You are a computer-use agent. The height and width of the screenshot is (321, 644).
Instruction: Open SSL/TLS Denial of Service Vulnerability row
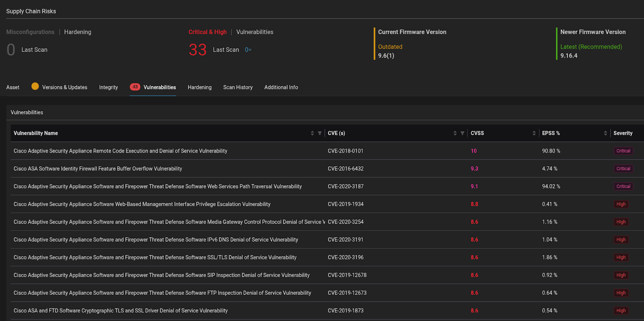[155, 257]
